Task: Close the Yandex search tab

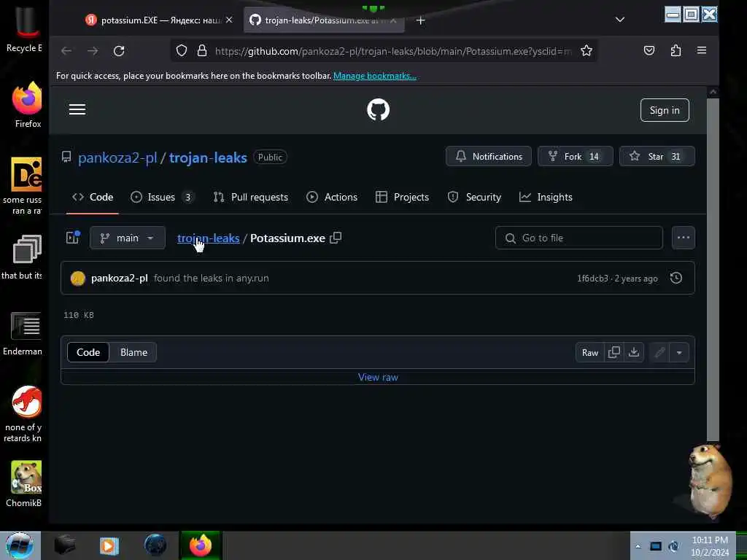Action: coord(229,20)
